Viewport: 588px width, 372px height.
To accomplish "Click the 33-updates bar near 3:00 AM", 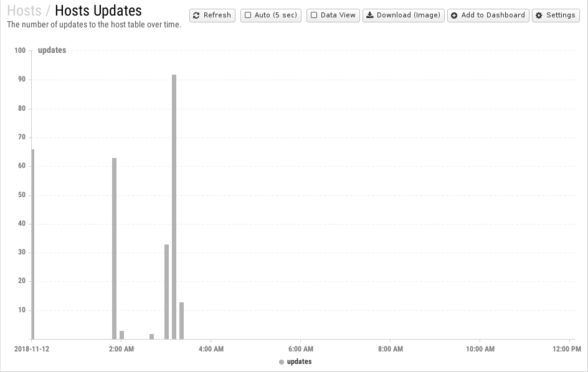I will (x=166, y=292).
